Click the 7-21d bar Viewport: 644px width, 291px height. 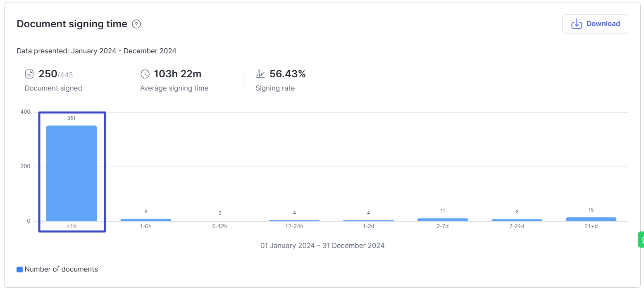[x=517, y=220]
